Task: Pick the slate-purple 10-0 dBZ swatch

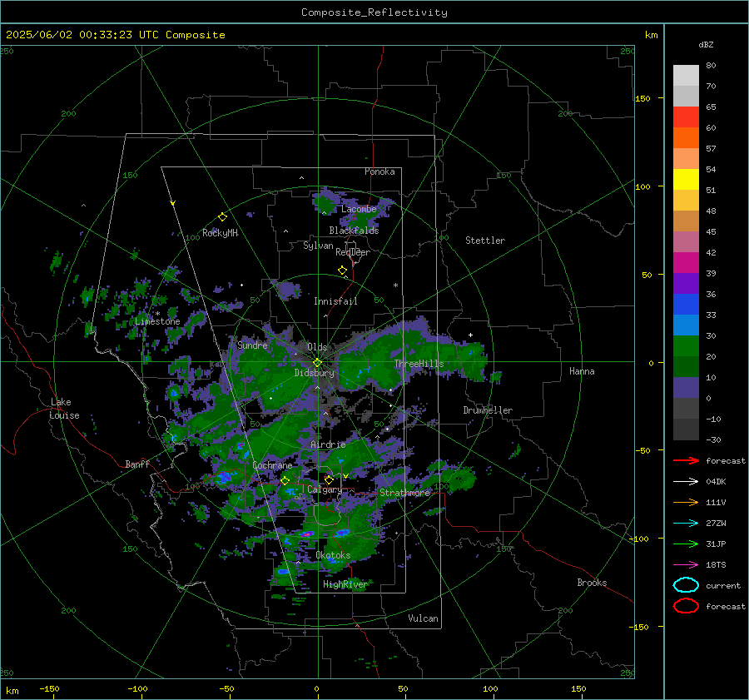Action: tap(686, 388)
